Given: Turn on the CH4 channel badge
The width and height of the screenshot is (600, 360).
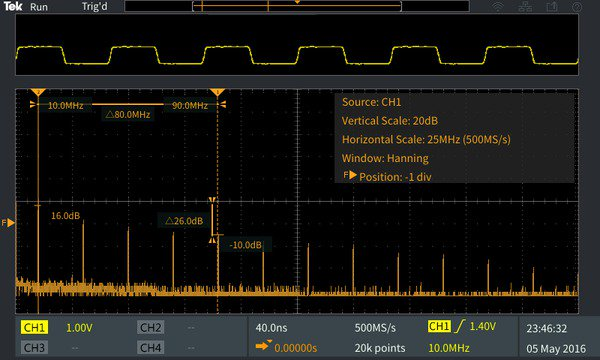Looking at the screenshot, I should [x=150, y=347].
